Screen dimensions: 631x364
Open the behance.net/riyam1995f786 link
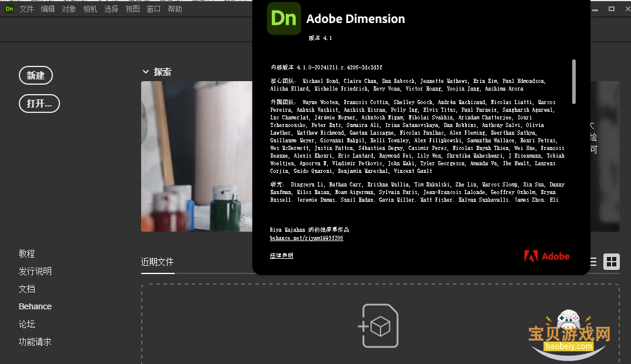coord(306,238)
